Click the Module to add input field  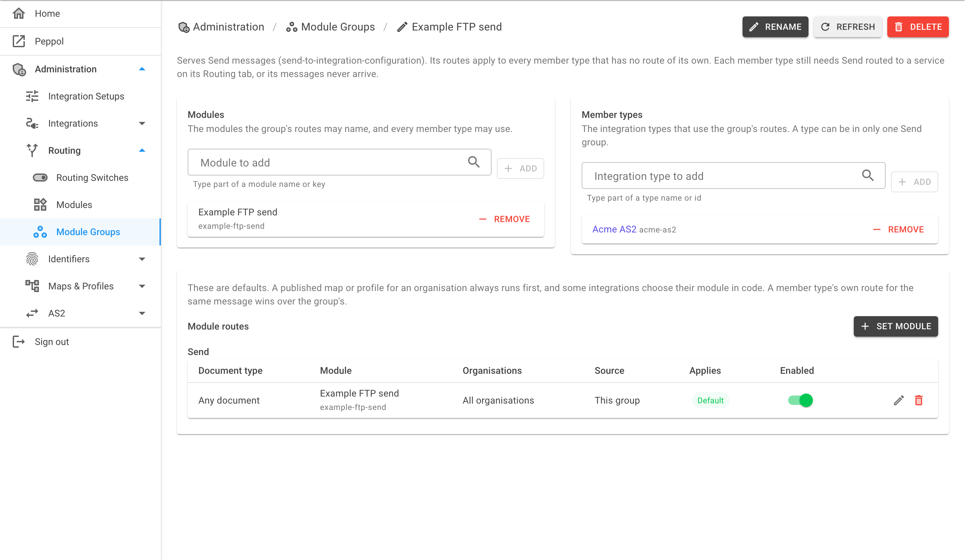(339, 162)
